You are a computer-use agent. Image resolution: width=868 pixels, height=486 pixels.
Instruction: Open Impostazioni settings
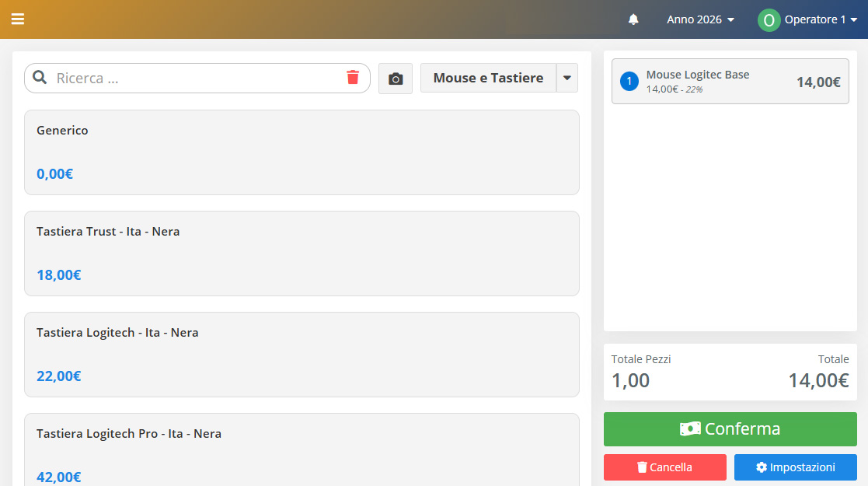pyautogui.click(x=796, y=467)
